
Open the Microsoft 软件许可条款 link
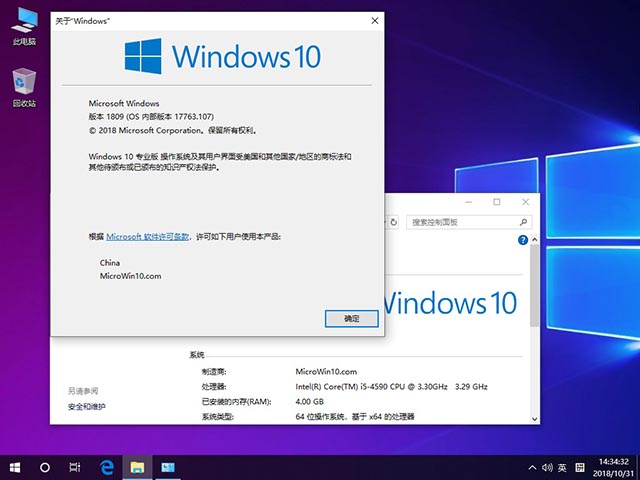pyautogui.click(x=147, y=236)
